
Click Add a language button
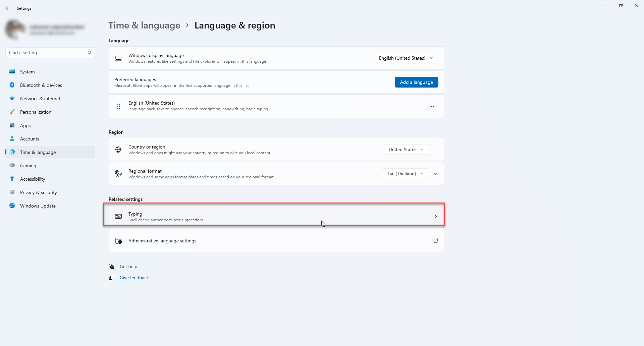[416, 82]
